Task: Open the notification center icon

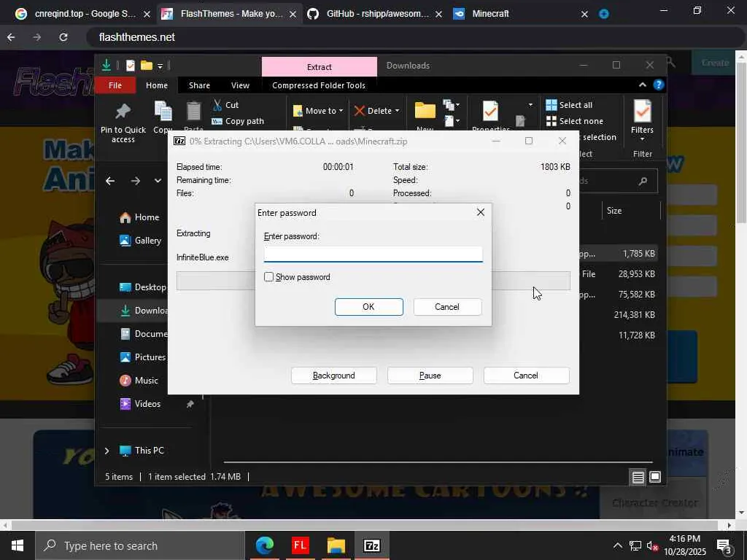Action: coord(724,545)
